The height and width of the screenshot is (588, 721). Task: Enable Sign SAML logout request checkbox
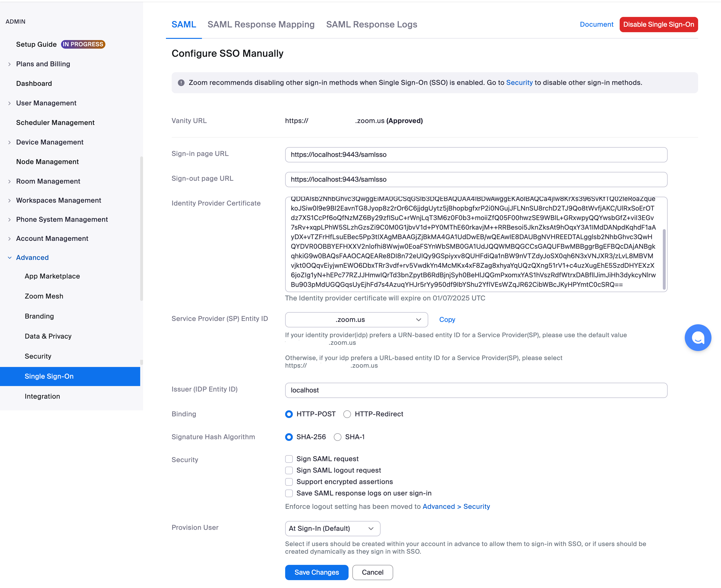click(x=289, y=470)
